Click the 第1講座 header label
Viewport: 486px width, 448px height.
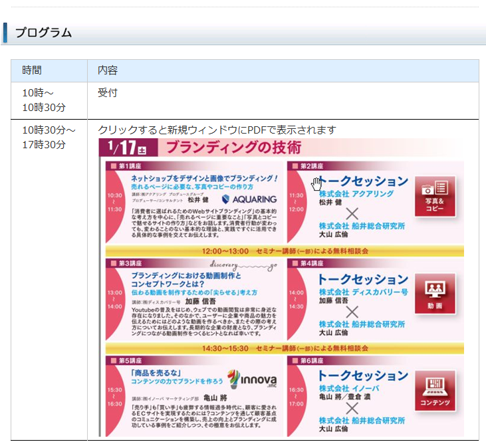tap(130, 166)
